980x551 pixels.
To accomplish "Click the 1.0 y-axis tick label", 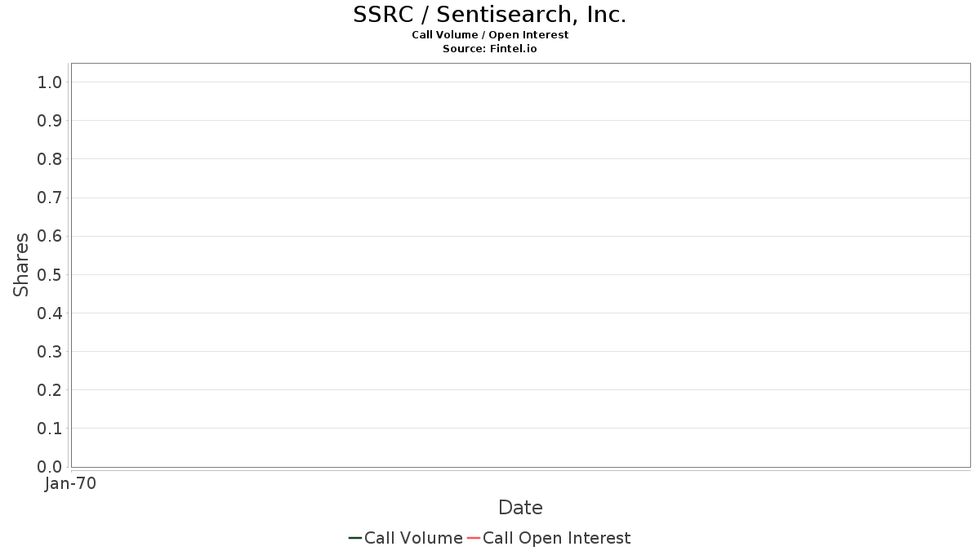I will 50,82.
